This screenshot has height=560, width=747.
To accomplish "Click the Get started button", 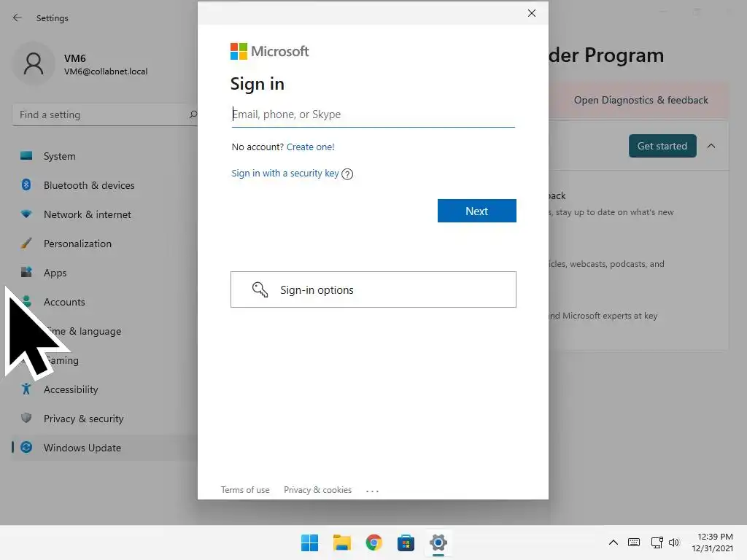I will coord(662,146).
